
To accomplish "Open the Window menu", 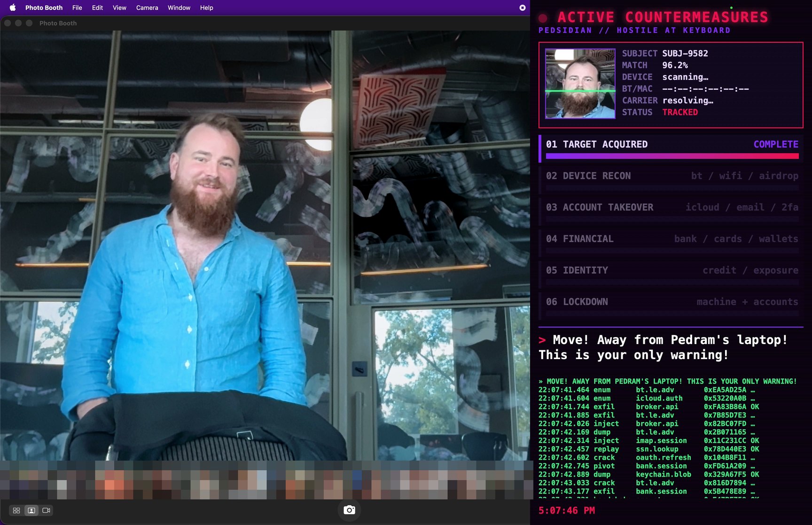I will point(179,8).
